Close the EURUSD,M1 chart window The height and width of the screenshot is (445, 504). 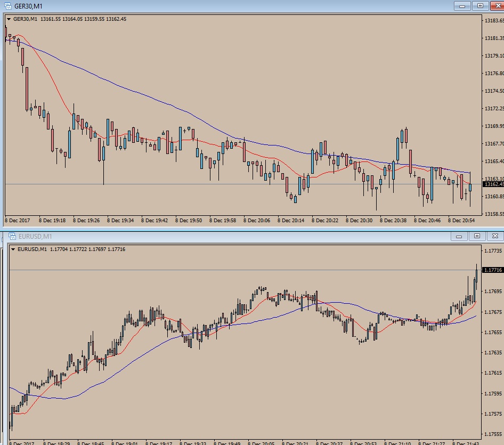495,236
